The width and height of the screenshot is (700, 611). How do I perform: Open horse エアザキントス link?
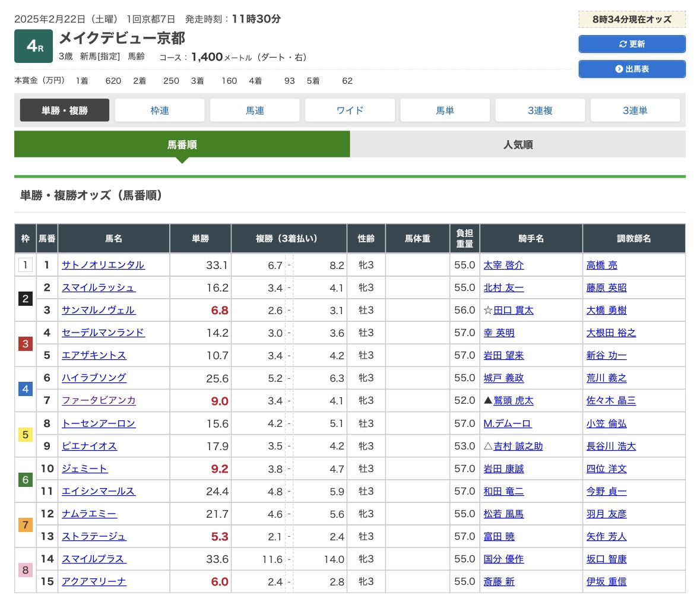(94, 356)
